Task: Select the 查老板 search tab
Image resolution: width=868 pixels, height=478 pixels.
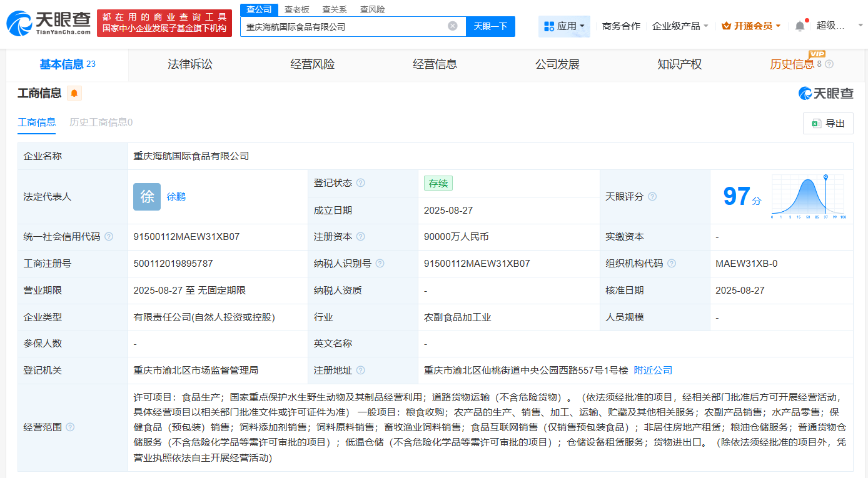Action: tap(296, 9)
